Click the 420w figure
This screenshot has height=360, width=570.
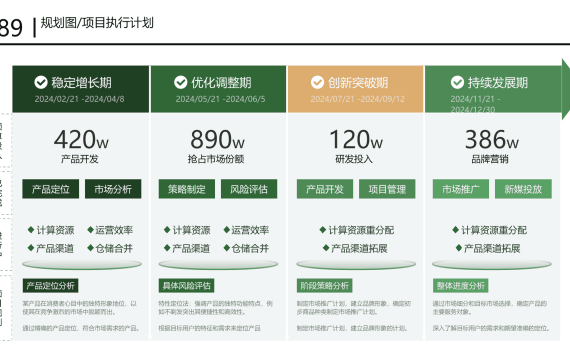(81, 140)
